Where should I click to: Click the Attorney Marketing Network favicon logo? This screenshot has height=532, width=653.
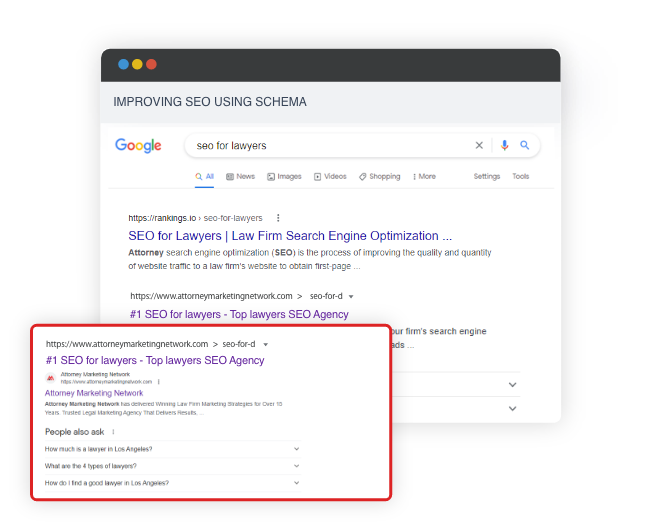51,379
